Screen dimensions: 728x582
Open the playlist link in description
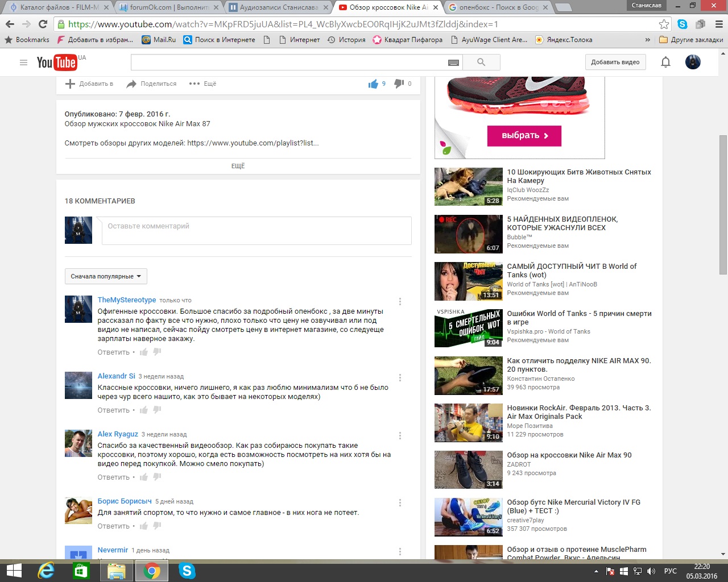(x=253, y=143)
